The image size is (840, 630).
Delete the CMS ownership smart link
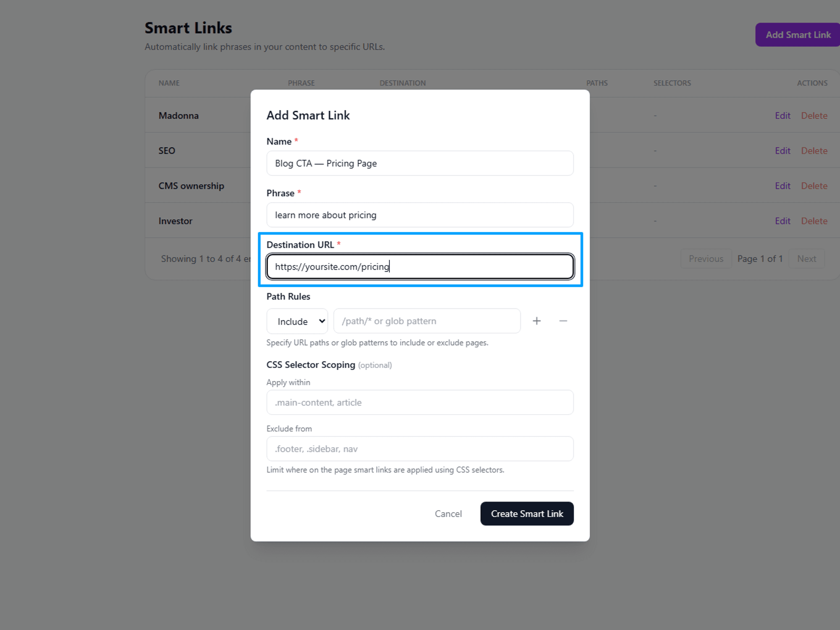[814, 186]
